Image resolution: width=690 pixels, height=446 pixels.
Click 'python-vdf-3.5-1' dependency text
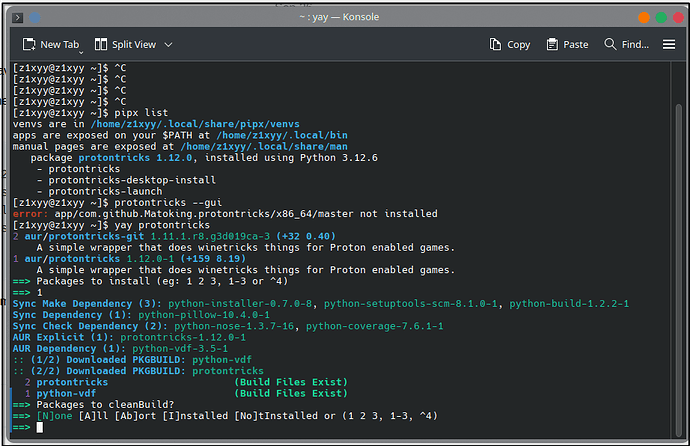180,348
